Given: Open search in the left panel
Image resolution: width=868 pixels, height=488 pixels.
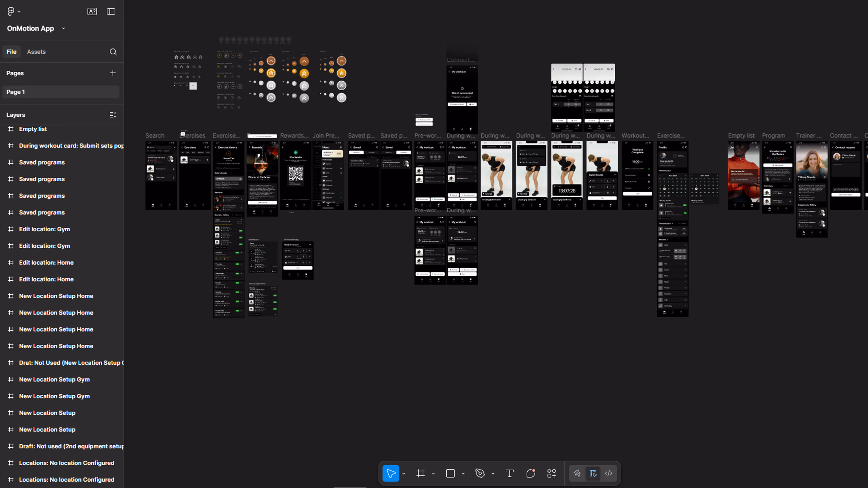Looking at the screenshot, I should (x=113, y=52).
